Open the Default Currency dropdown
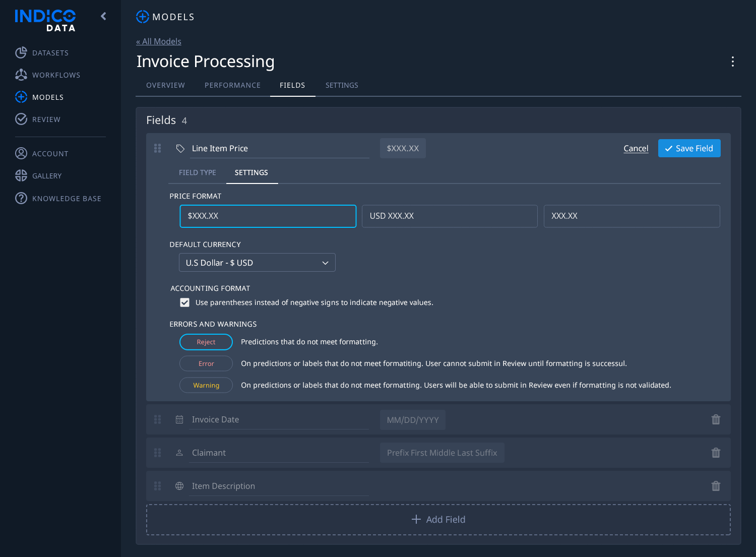This screenshot has height=557, width=756. 257,263
